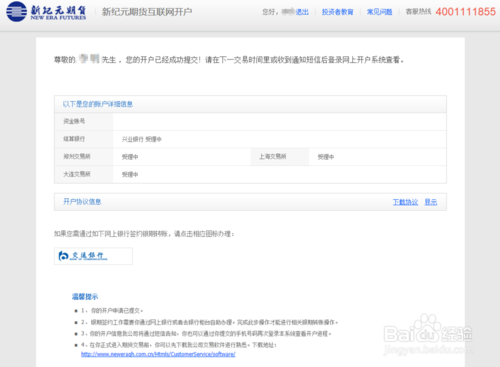Click the 下载协议 link
Viewport: 500px width, 367px height.
[x=405, y=202]
